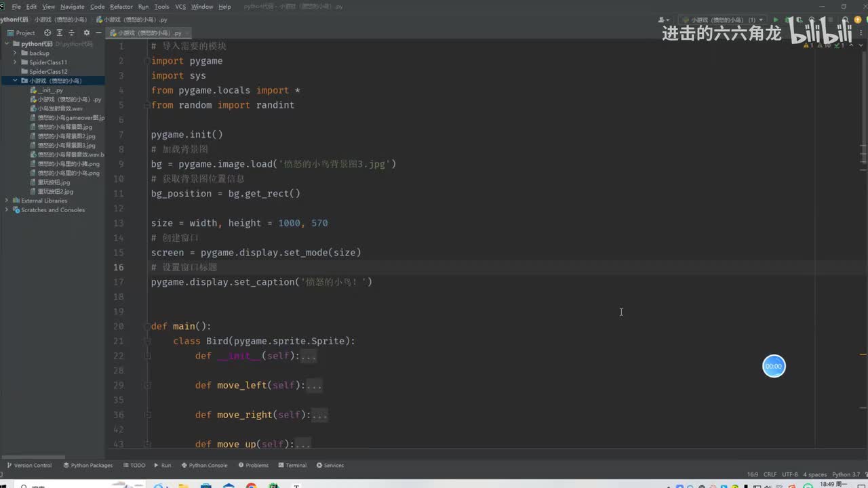Click the UTF-8 encoding status entry
This screenshot has width=868, height=488.
click(790, 474)
